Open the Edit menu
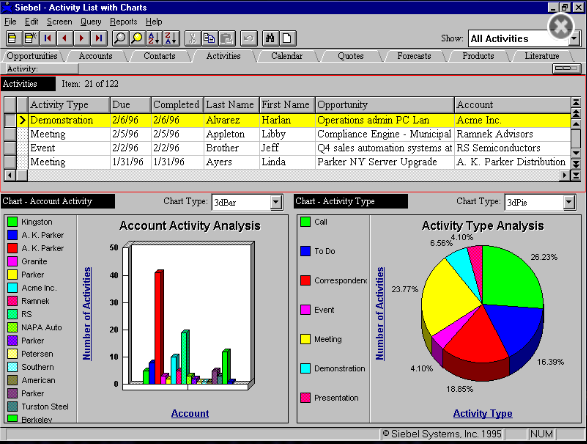The image size is (587, 444). coord(31,22)
